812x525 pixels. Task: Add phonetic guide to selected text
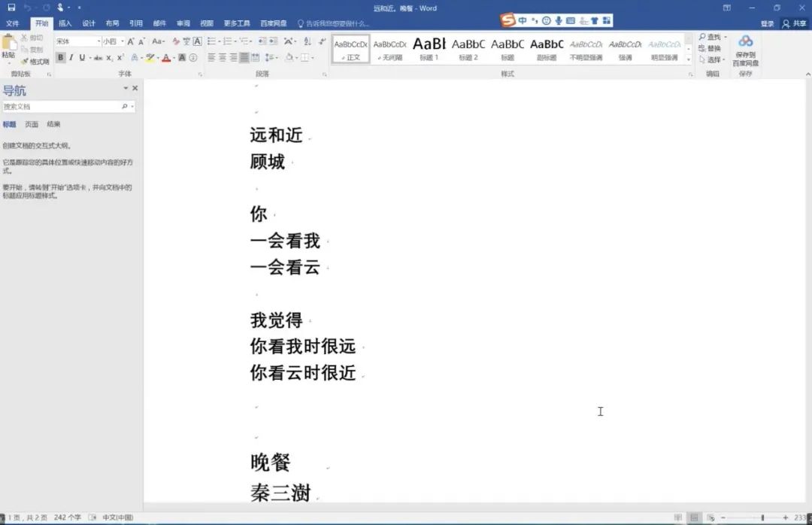[186, 41]
